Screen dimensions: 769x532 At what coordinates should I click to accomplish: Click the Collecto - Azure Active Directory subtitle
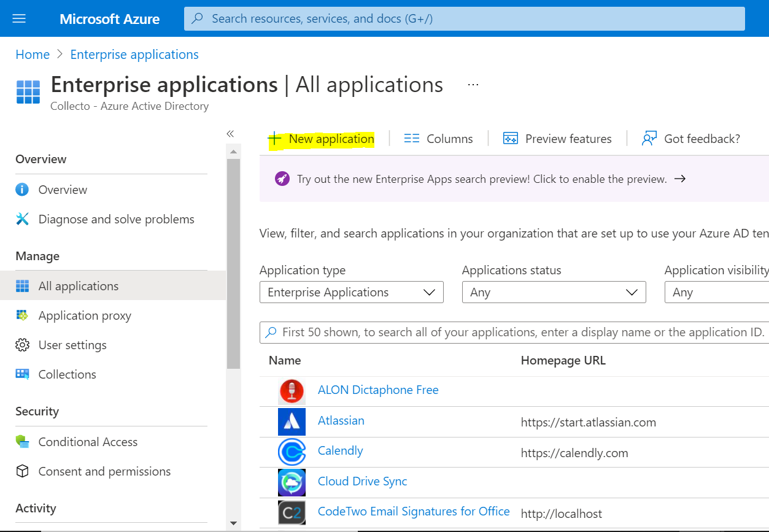[129, 106]
